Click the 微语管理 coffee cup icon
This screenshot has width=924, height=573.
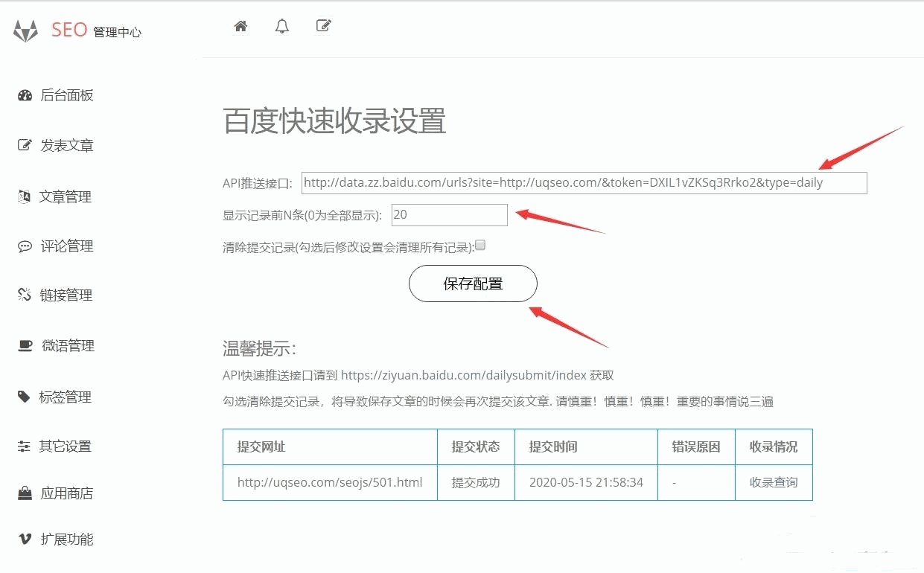[x=25, y=345]
